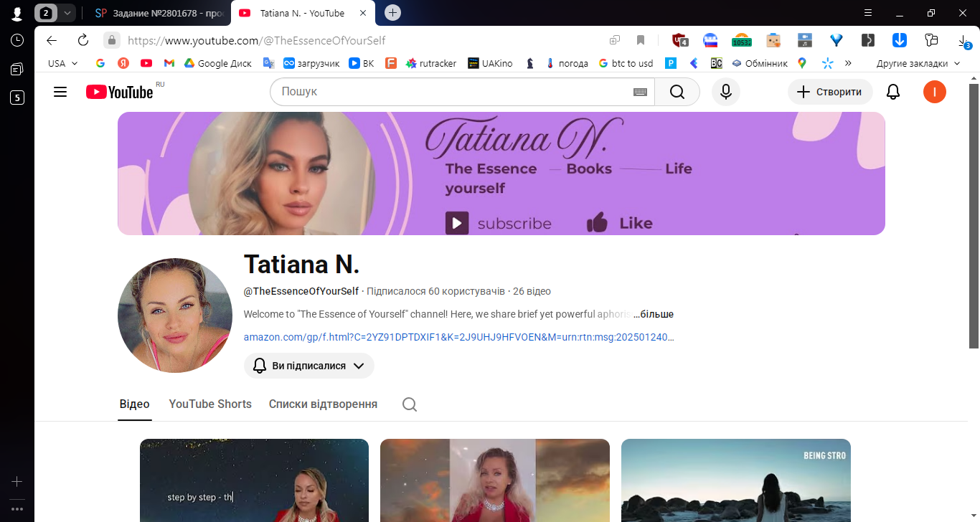Close the Tatiana N. YouTube tab
Screen dimensions: 980x522
[x=362, y=13]
